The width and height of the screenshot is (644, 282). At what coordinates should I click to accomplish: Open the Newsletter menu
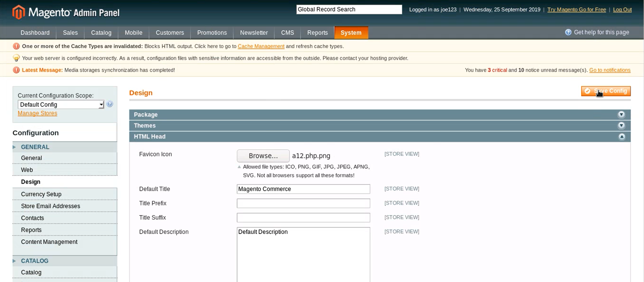[254, 33]
